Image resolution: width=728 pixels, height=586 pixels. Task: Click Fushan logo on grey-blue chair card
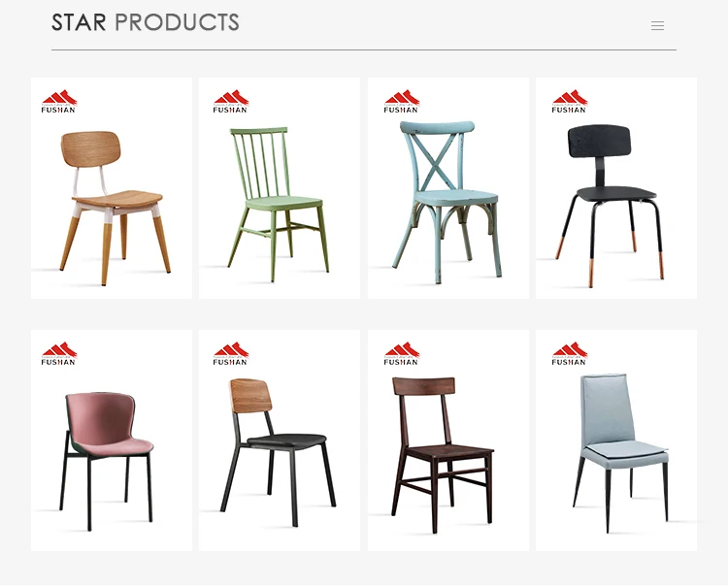point(570,353)
